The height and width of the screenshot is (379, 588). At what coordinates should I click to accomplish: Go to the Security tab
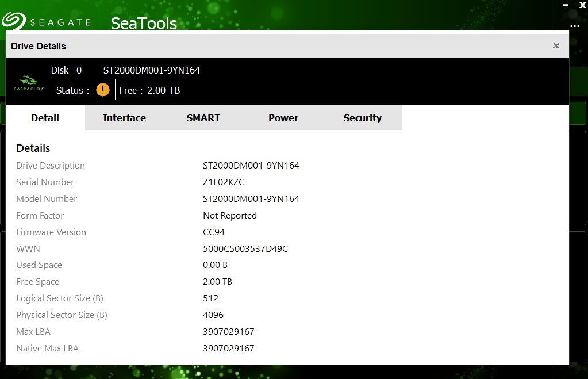pyautogui.click(x=362, y=118)
